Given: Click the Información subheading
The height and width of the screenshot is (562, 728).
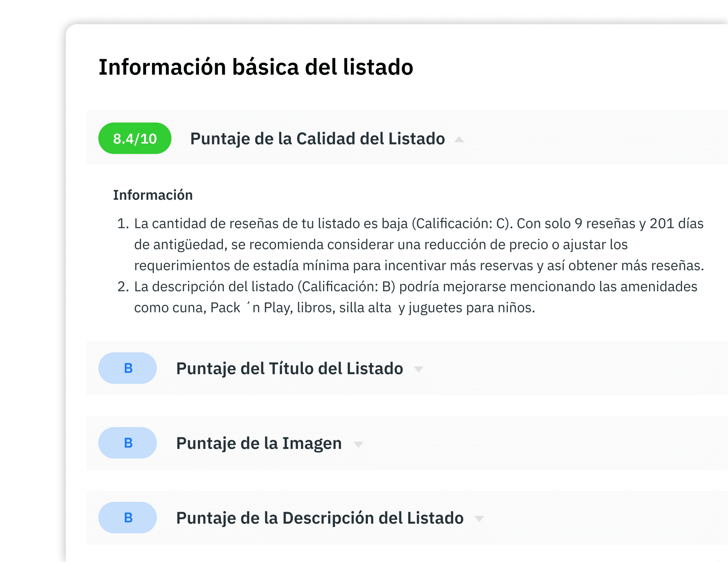Looking at the screenshot, I should point(153,195).
